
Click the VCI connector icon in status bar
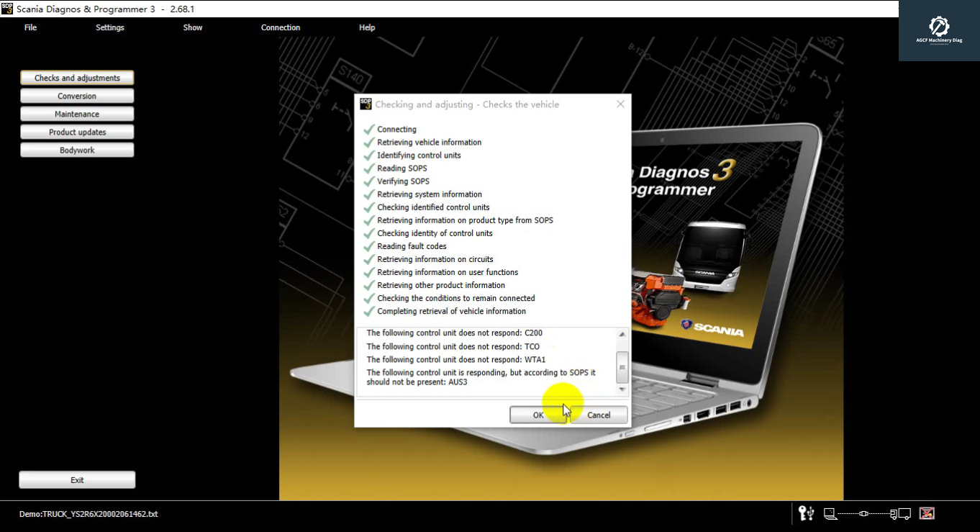point(864,513)
